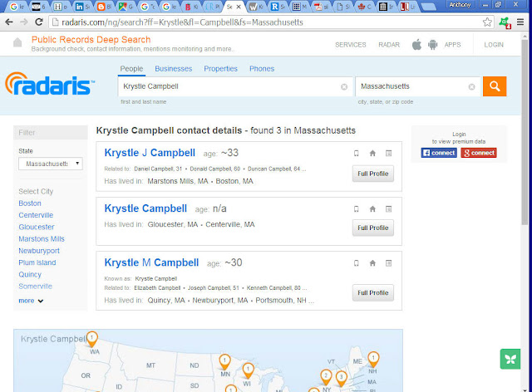The height and width of the screenshot is (392, 532).
Task: Click the house icon for the age n/a result
Action: [x=372, y=209]
